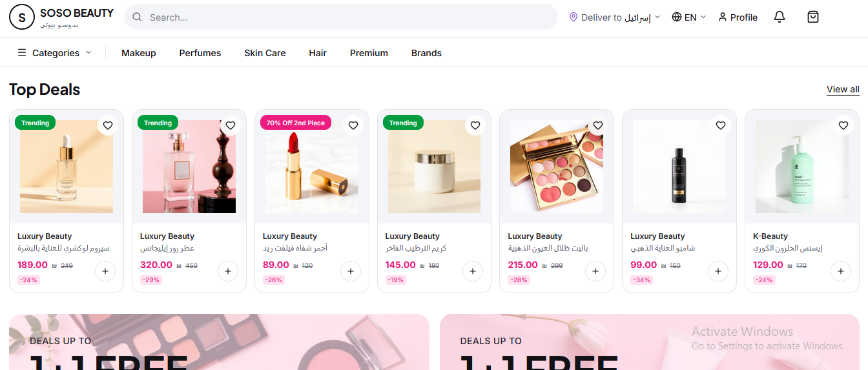Open the shopping bag cart
The image size is (868, 370).
coord(813,17)
